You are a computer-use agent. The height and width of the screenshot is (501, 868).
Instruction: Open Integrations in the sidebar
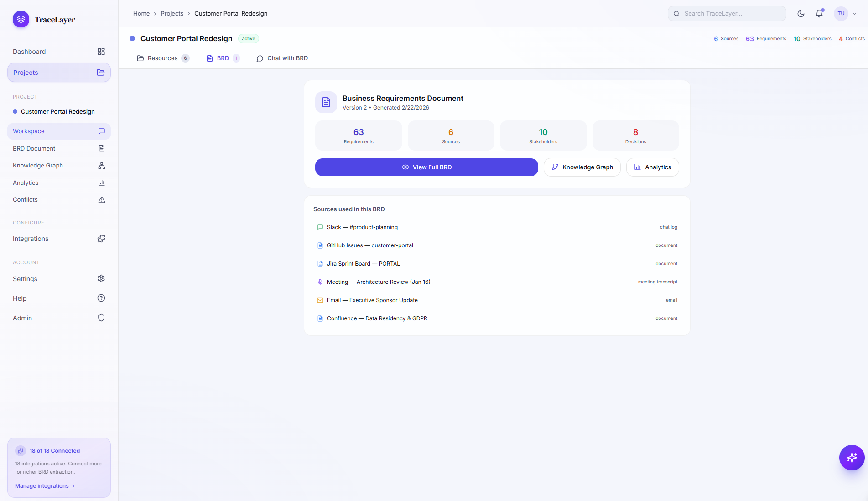[59, 239]
